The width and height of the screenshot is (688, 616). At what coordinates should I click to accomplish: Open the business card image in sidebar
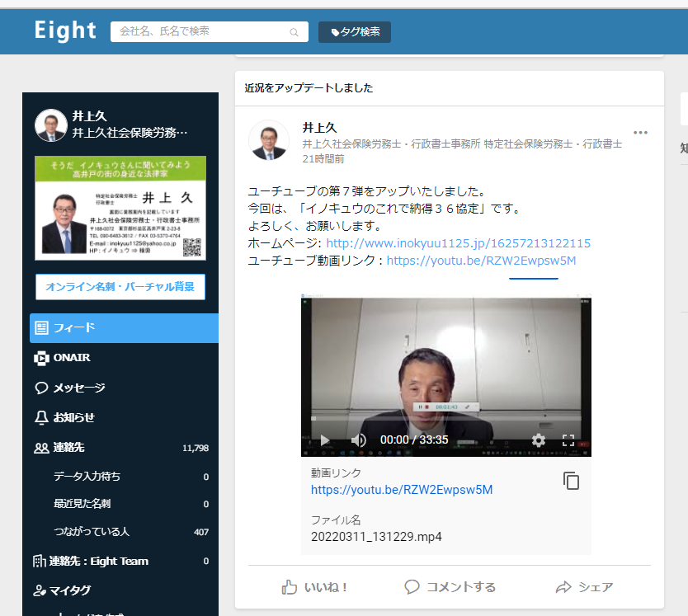[x=120, y=208]
